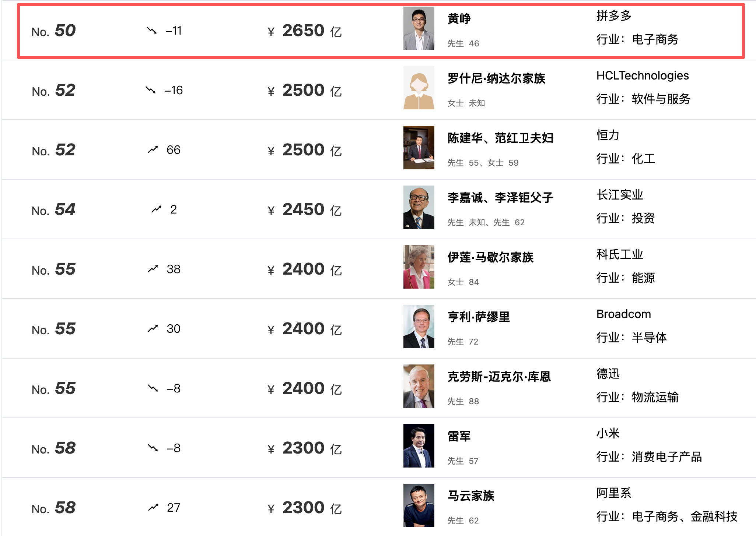Click the company name HCLTechnologies
756x536 pixels.
pos(642,75)
